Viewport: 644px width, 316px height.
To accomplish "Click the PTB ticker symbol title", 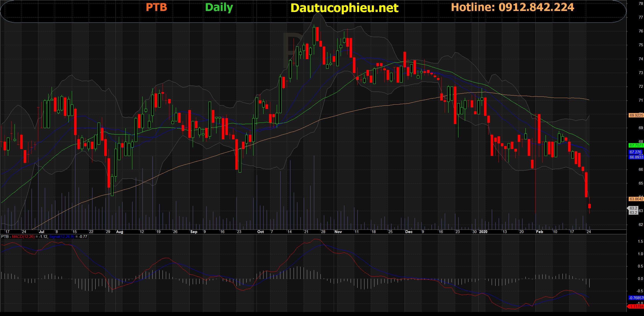I will click(x=156, y=7).
